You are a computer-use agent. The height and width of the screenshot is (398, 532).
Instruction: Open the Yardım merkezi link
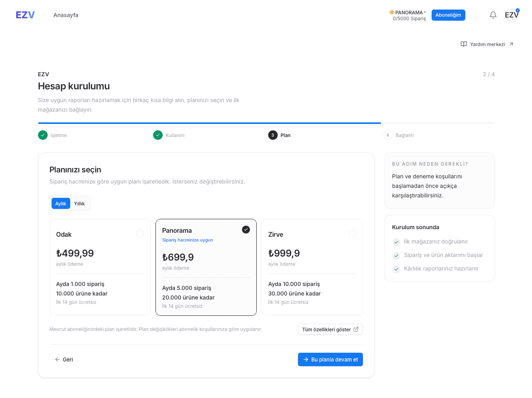487,44
